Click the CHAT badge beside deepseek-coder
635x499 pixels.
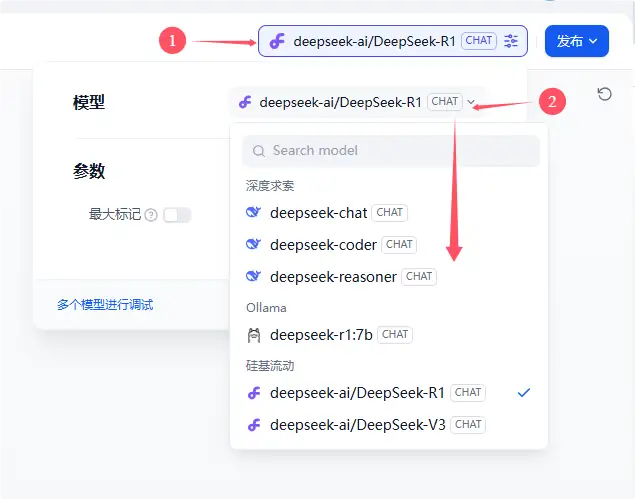tap(399, 245)
